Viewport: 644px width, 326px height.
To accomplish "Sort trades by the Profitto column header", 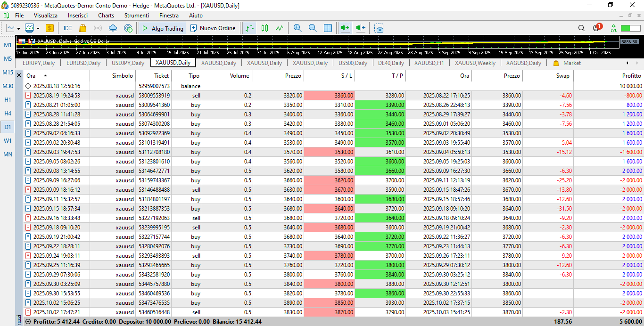I will (631, 76).
